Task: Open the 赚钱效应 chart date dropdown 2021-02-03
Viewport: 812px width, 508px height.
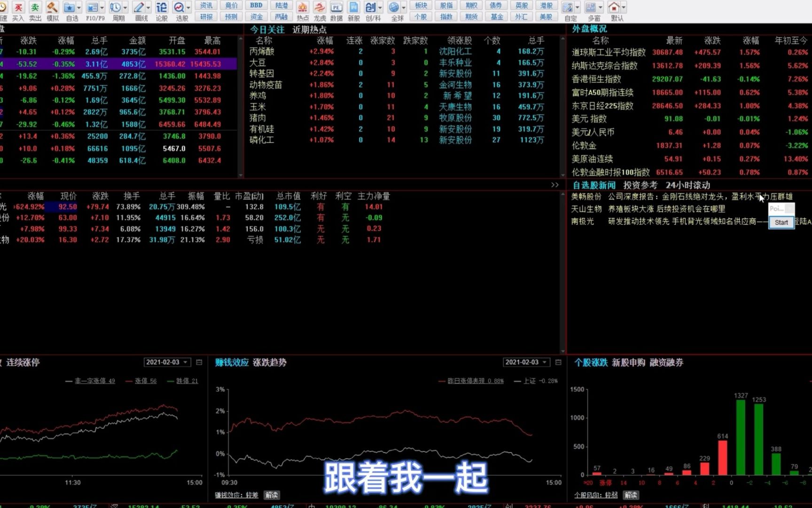Action: [x=526, y=362]
